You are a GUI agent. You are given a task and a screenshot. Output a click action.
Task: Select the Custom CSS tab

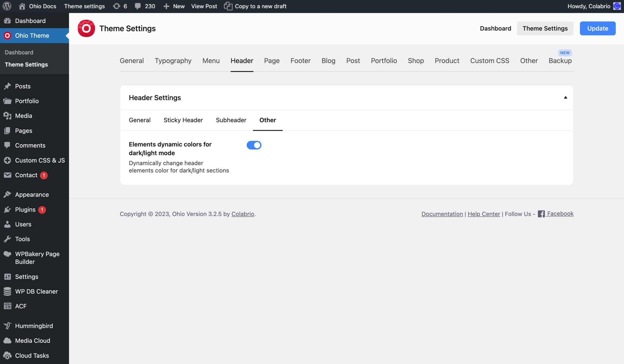point(489,61)
